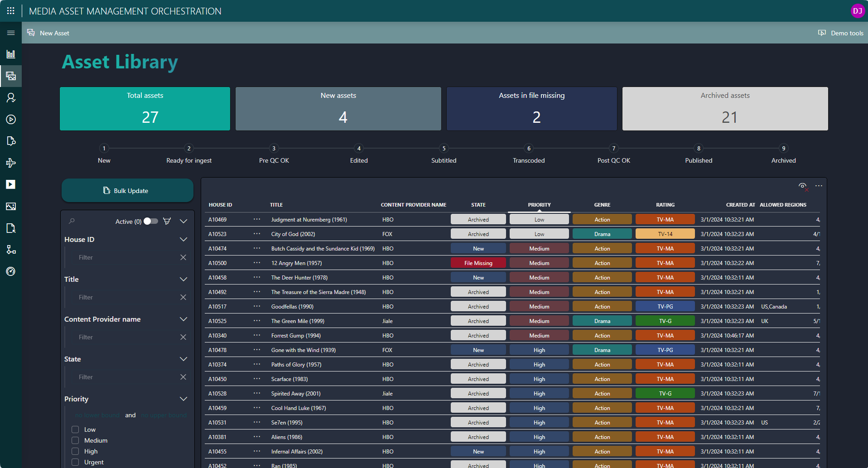Open Demo tools in the top bar
The width and height of the screenshot is (868, 468).
[x=841, y=33]
